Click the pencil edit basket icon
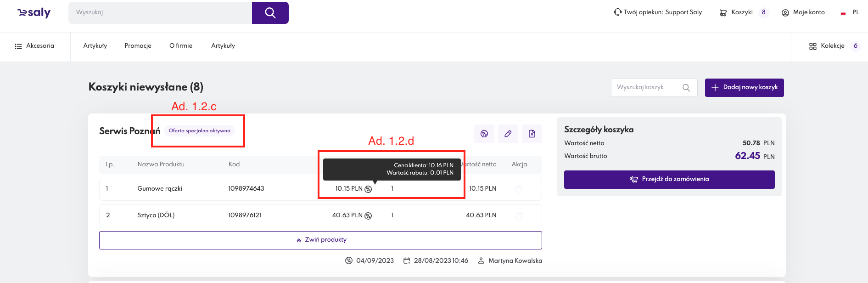 [508, 134]
